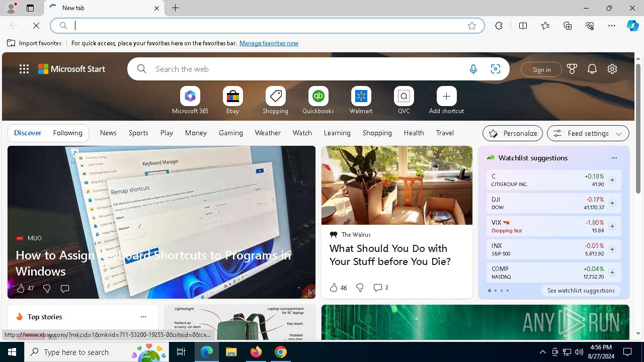Open Tab actions menu icon

(x=30, y=8)
